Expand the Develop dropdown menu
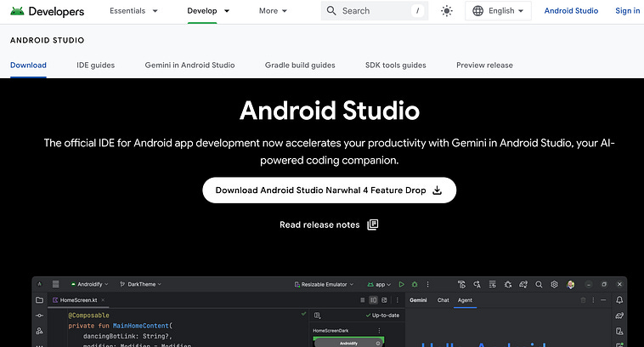 tap(208, 11)
